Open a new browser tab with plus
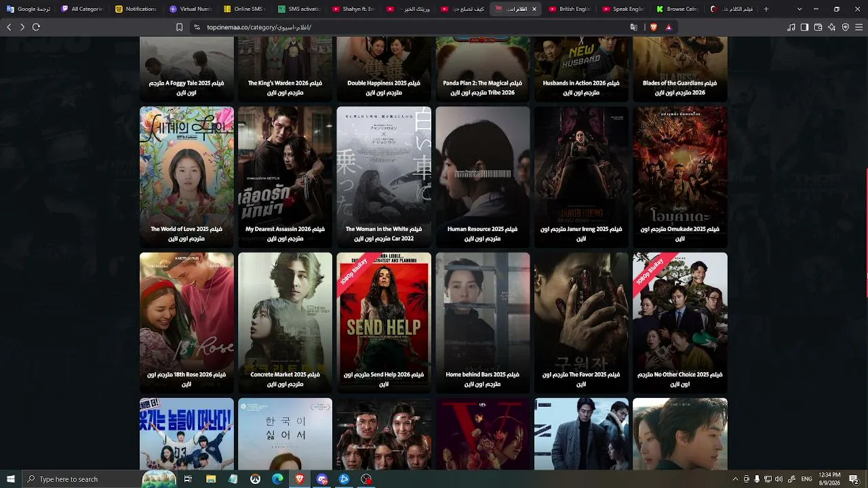The width and height of the screenshot is (868, 488). click(766, 9)
